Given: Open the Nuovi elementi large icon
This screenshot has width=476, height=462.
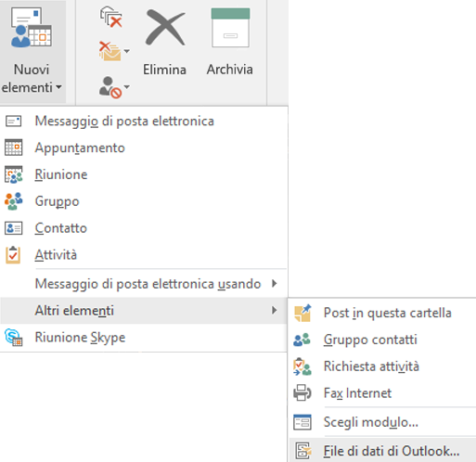Looking at the screenshot, I should (32, 28).
